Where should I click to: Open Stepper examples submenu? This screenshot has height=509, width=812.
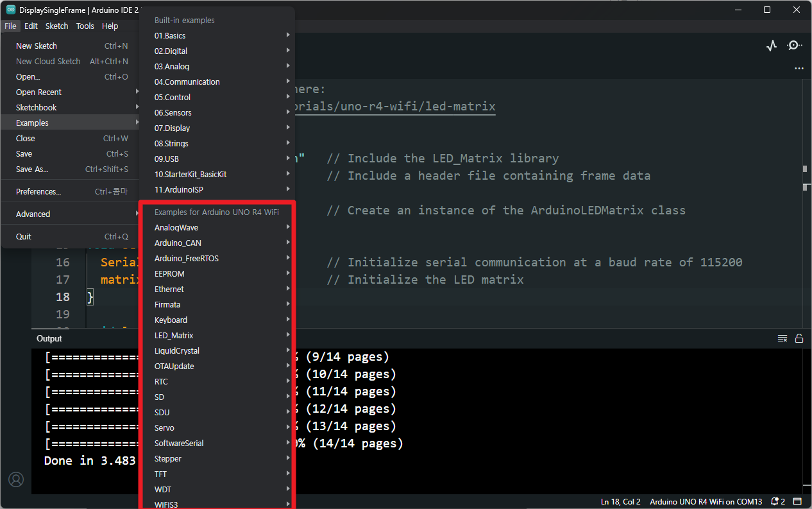tap(217, 459)
